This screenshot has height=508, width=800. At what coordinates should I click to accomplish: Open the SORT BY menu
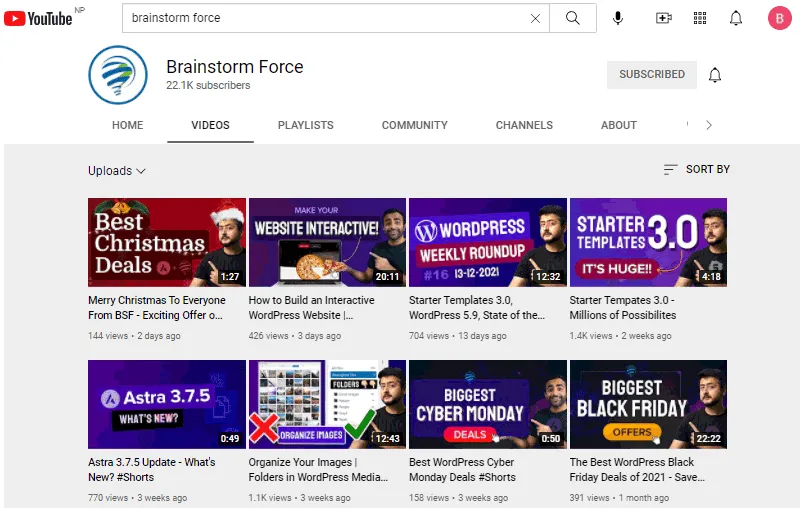[696, 169]
